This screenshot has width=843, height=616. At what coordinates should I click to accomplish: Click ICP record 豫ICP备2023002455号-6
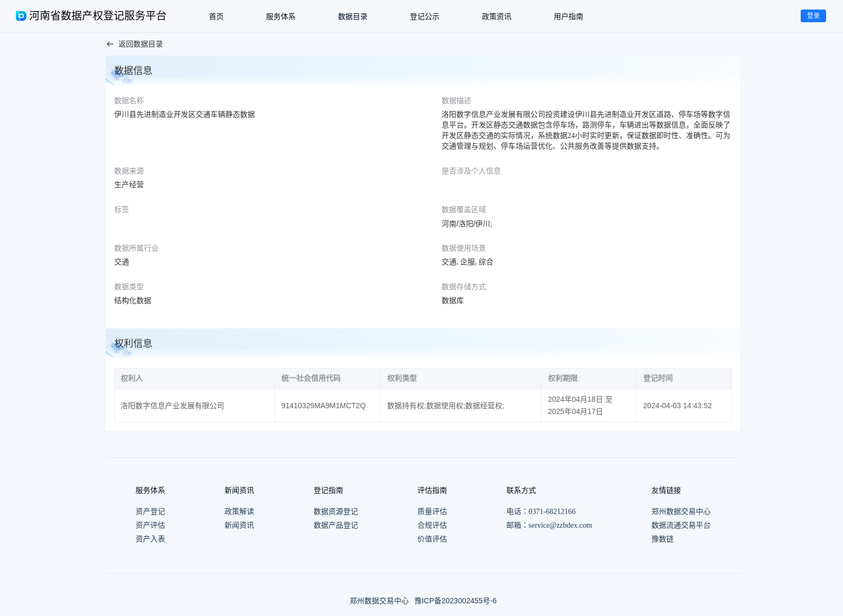[455, 601]
